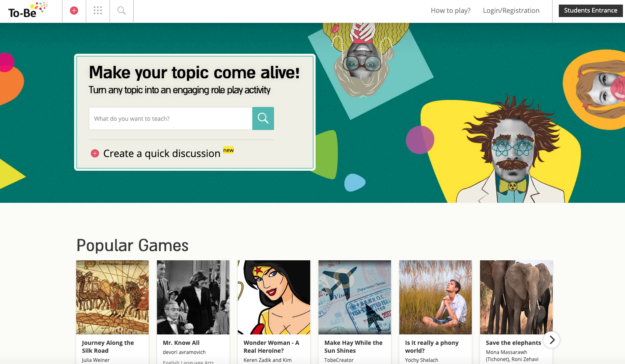Click the red plus beside Create a quick discussion
This screenshot has height=364, width=625.
[x=95, y=153]
